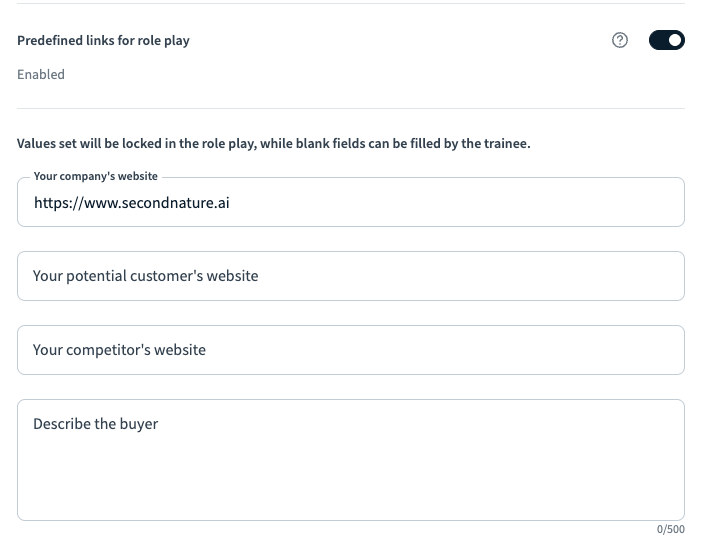The width and height of the screenshot is (702, 545).
Task: Disable the predefined links toggle
Action: pos(666,41)
